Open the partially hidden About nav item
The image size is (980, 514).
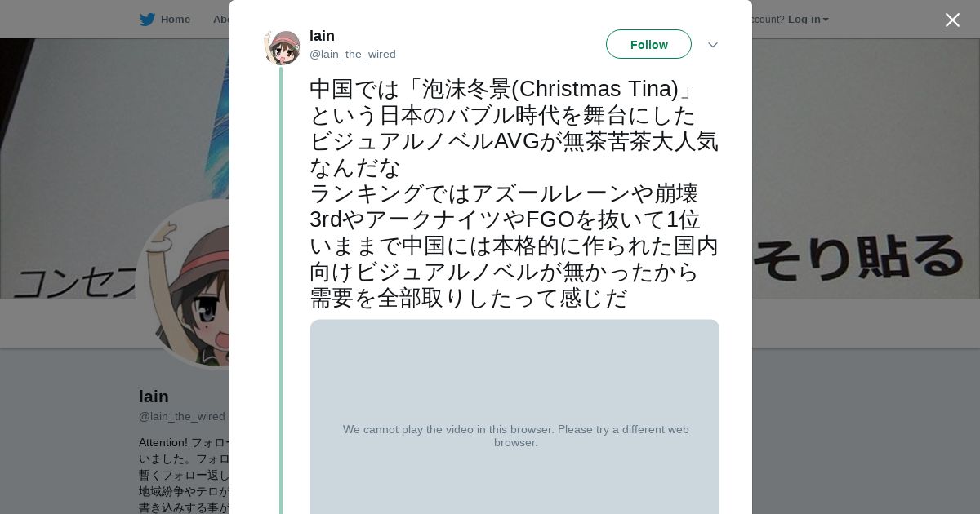click(x=220, y=20)
